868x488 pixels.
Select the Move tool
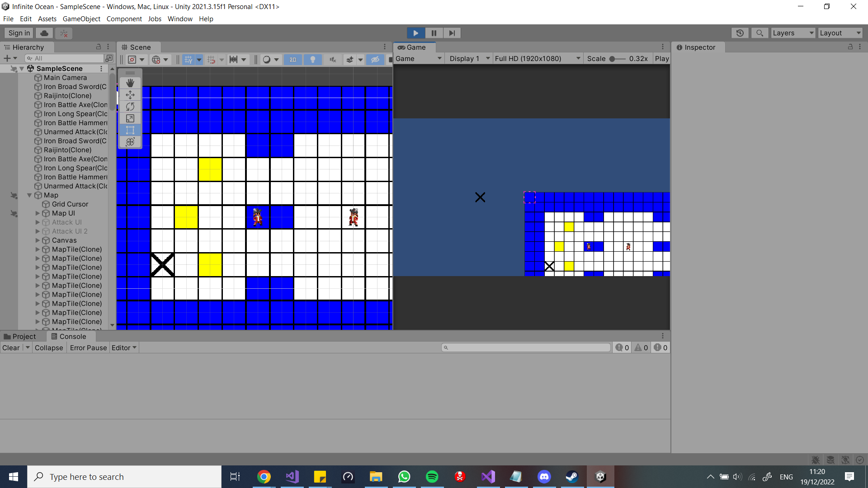point(130,95)
